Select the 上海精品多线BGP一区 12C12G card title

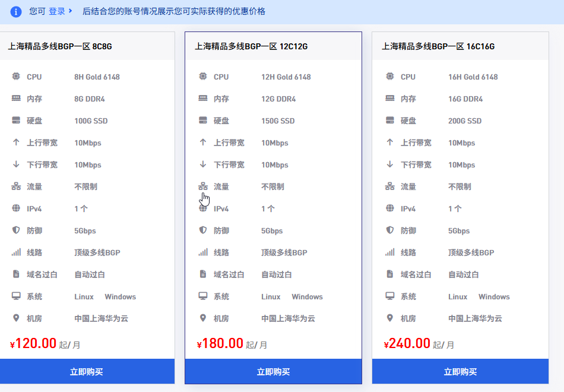(x=251, y=46)
